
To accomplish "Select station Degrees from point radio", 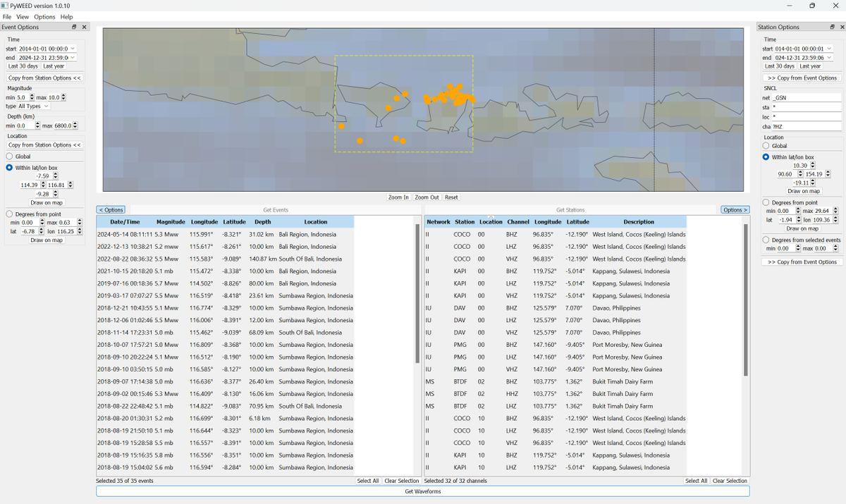I will 766,202.
